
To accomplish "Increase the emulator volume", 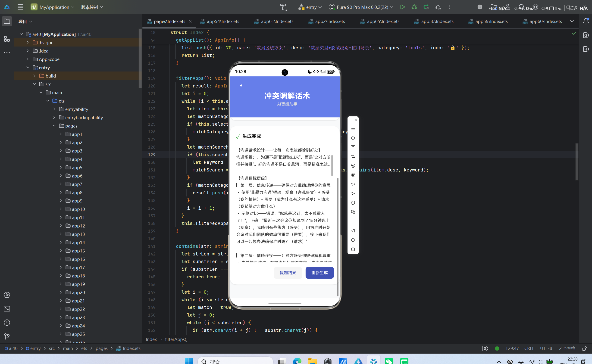I will click(x=353, y=184).
